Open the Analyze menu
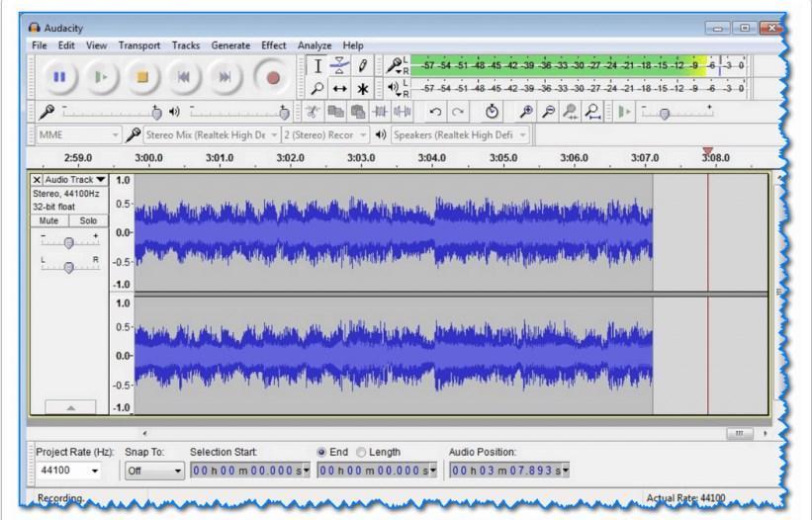 coord(315,45)
